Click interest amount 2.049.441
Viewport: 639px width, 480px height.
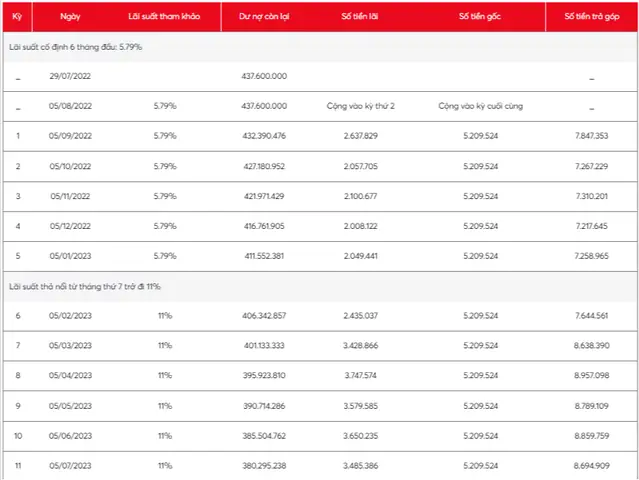(x=361, y=256)
